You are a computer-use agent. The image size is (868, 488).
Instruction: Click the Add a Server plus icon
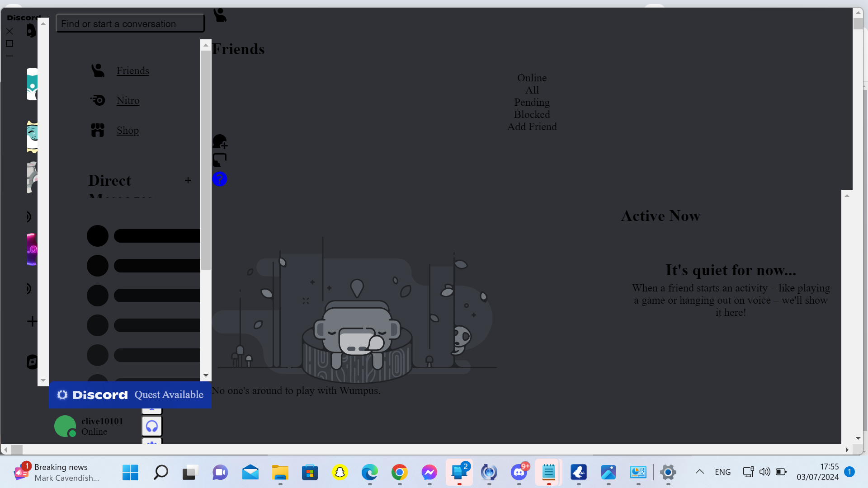[x=32, y=321]
